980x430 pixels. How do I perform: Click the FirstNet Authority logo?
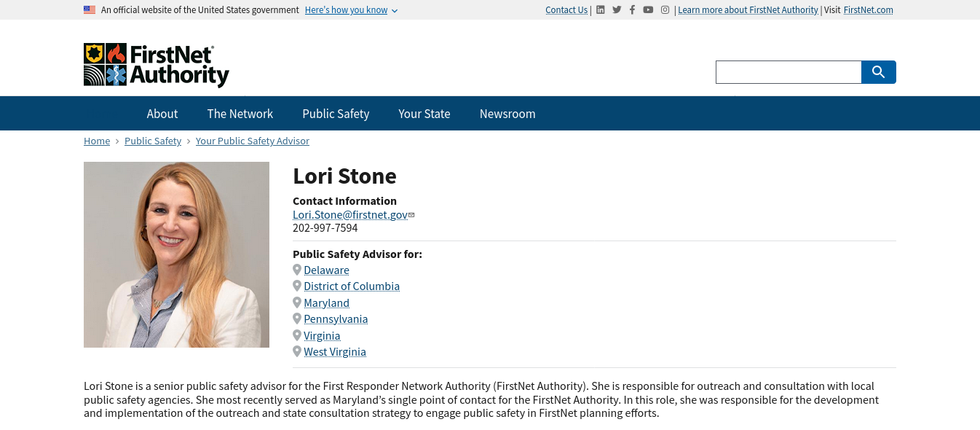[x=157, y=65]
